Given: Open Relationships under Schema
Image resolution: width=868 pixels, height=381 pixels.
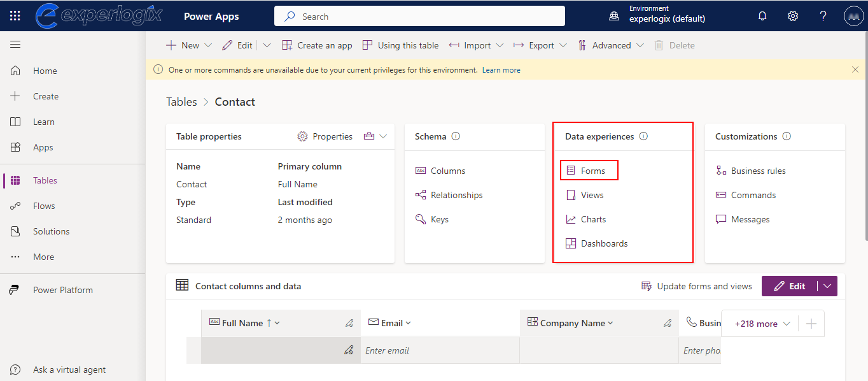Looking at the screenshot, I should pos(449,195).
